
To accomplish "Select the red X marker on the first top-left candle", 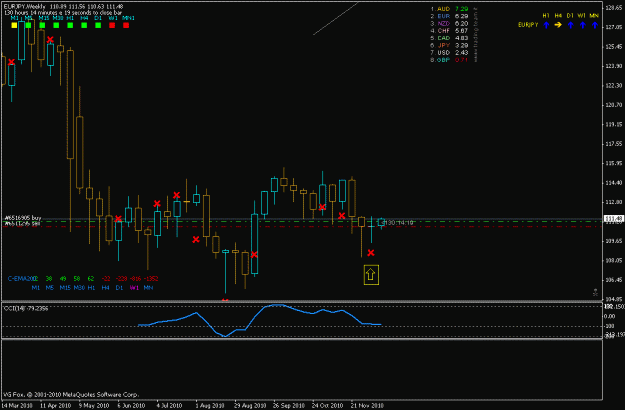I will 12,62.
